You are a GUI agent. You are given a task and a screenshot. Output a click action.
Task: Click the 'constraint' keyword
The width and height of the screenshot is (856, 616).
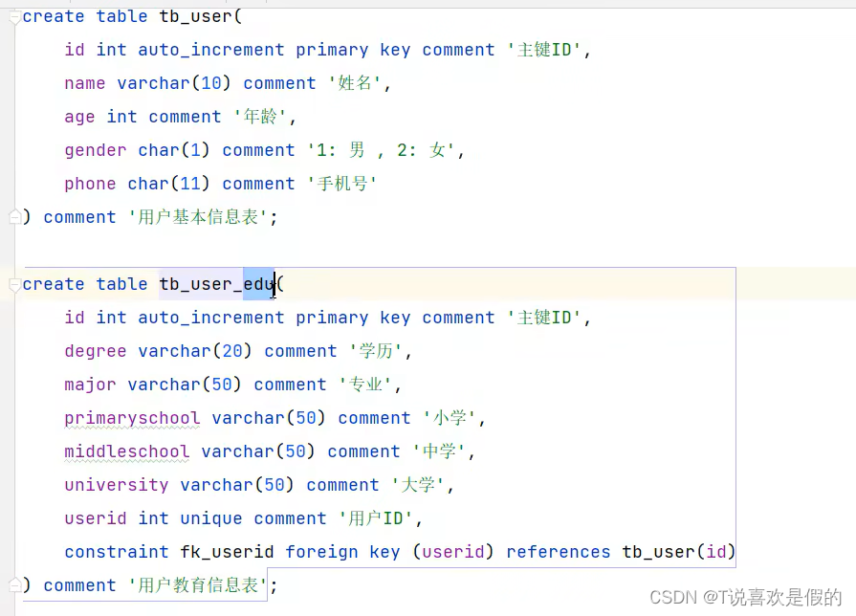point(117,552)
